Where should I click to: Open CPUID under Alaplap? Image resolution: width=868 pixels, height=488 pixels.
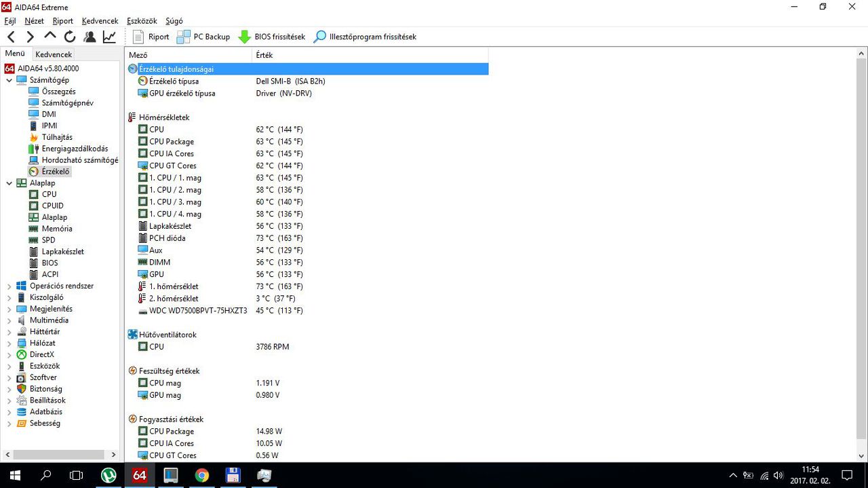pos(52,206)
